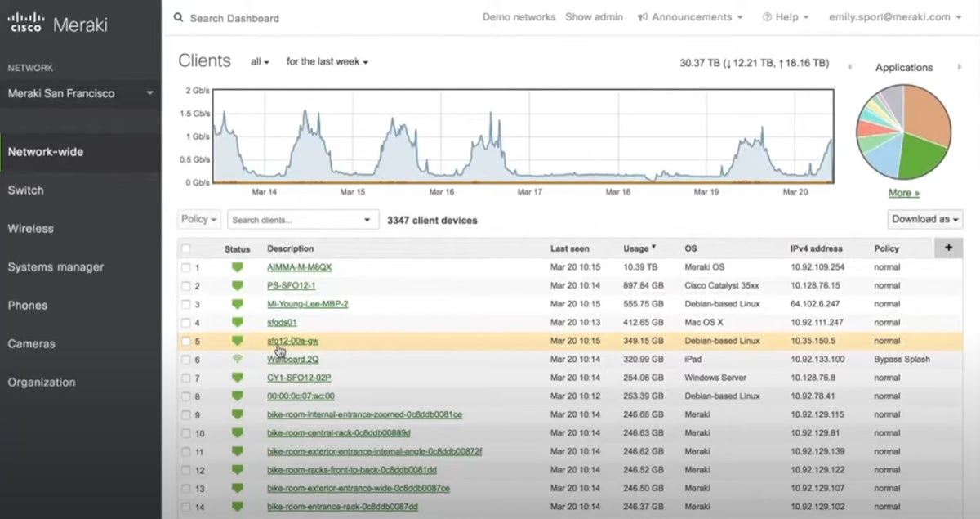Click previous arrow beside Applications chart
This screenshot has width=980, height=519.
point(850,67)
